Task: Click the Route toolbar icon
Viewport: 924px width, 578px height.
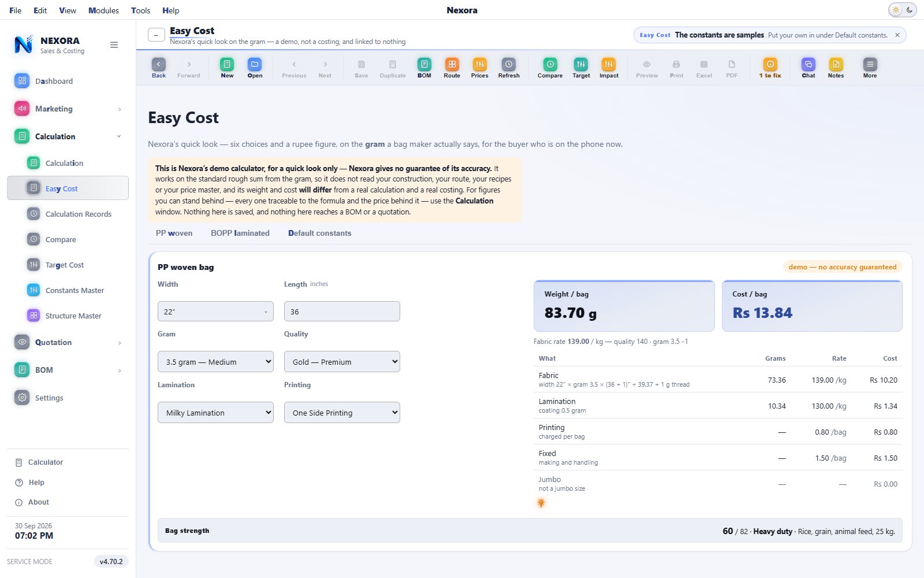Action: pyautogui.click(x=452, y=68)
